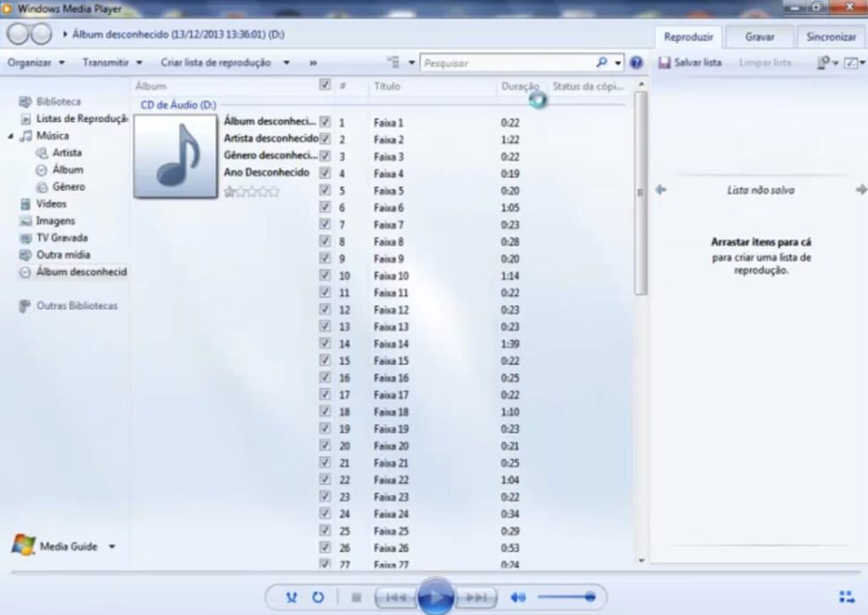Sort by Álbum column header
The image size is (868, 615).
(x=151, y=86)
